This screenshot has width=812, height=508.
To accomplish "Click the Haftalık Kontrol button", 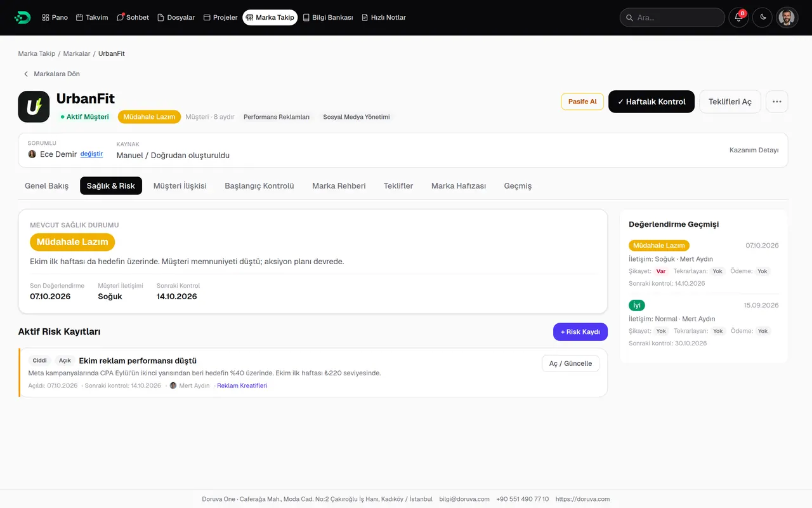I will click(652, 102).
